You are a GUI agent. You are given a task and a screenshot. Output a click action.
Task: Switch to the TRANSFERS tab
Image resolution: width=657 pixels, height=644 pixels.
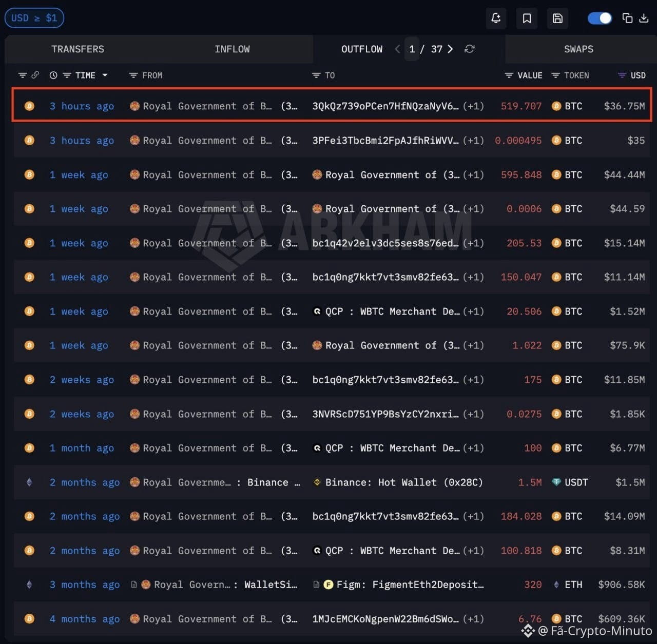[x=78, y=49]
